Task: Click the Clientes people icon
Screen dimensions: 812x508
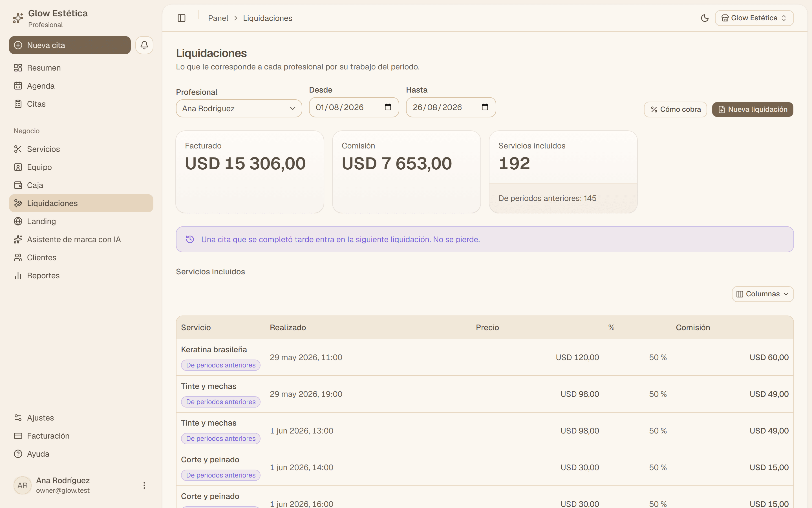Action: (18, 257)
